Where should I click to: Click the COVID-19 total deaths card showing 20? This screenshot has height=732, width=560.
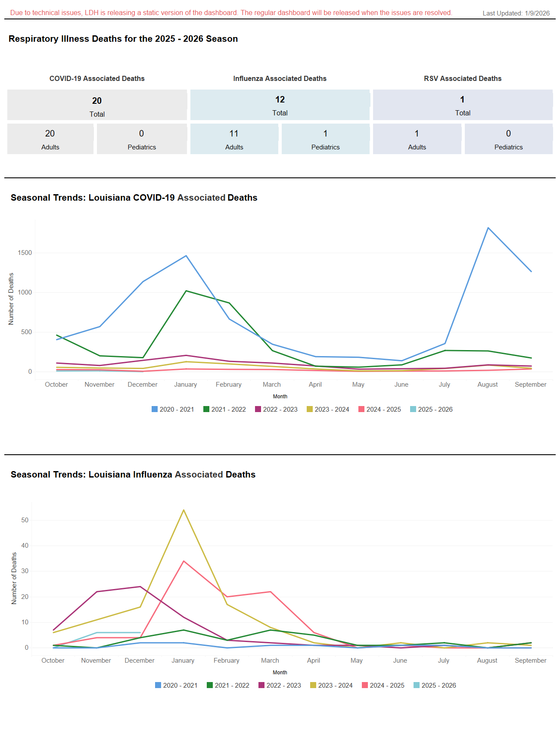(x=97, y=105)
